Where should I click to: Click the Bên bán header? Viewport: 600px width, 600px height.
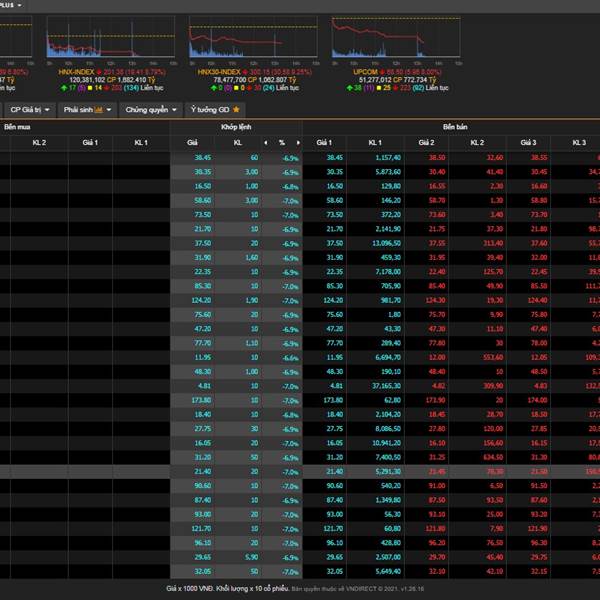pos(455,127)
